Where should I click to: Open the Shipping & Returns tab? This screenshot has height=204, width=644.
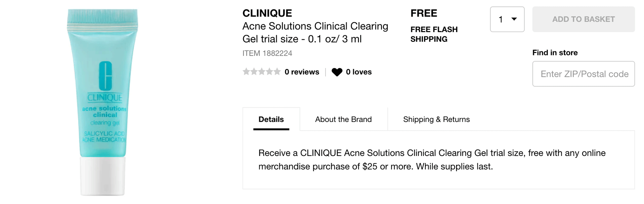point(436,119)
